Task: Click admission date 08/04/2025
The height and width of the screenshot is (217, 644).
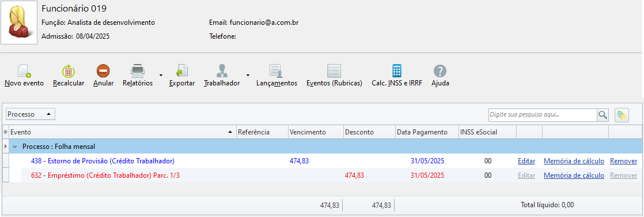Action: coord(92,36)
